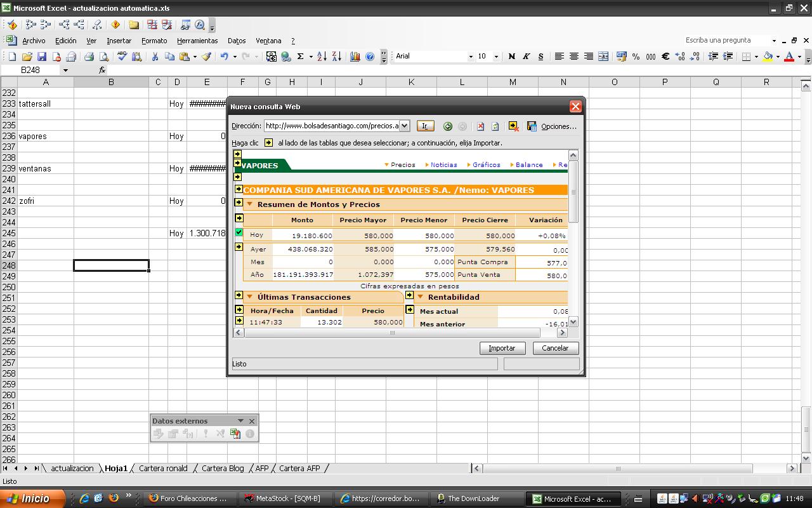Open the Insertar menu
This screenshot has width=812, height=508.
click(x=119, y=41)
